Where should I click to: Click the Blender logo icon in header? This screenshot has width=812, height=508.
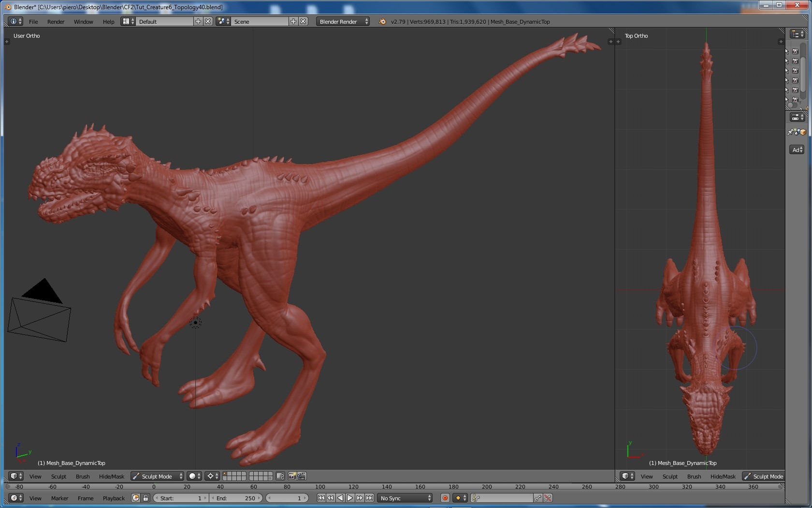pos(382,21)
